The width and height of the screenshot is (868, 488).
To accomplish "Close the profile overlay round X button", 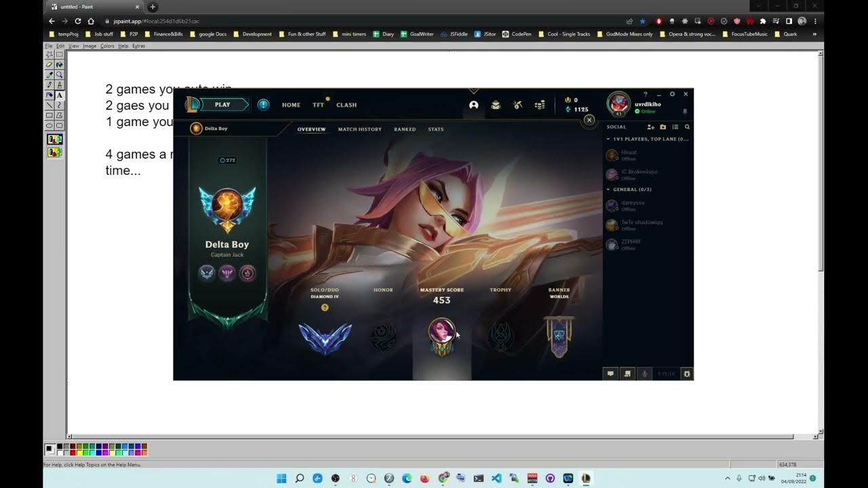I will (589, 120).
